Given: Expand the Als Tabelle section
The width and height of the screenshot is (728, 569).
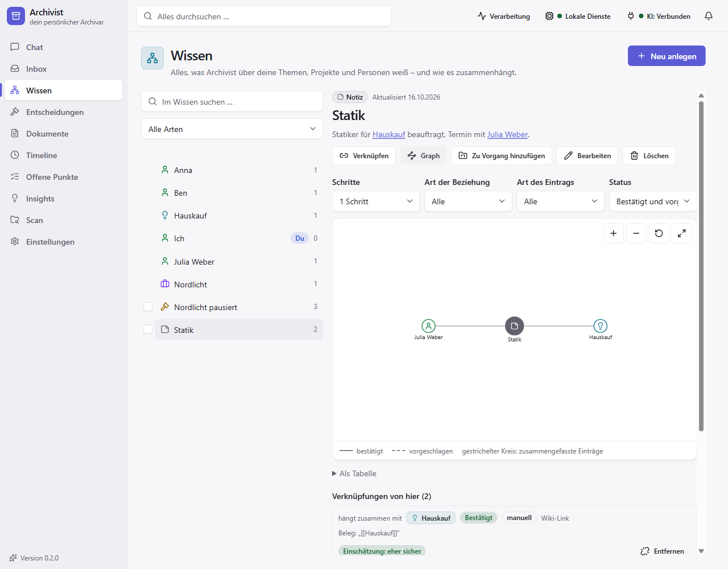Looking at the screenshot, I should coord(354,473).
